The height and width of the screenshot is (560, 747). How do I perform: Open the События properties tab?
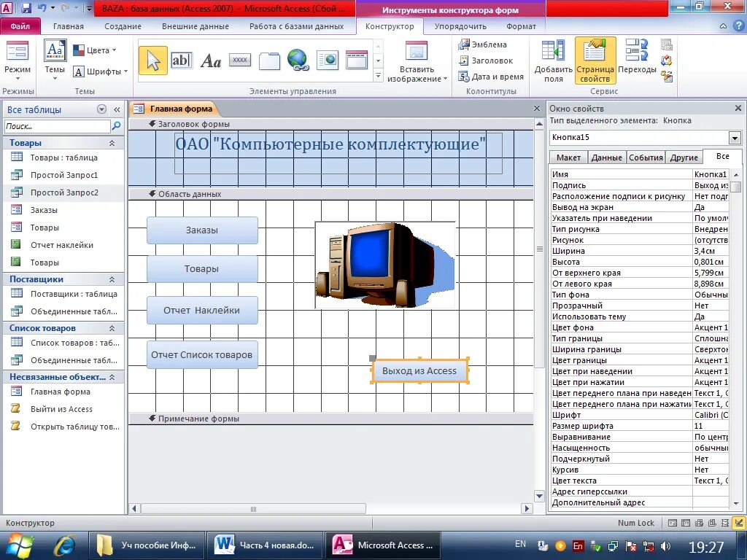click(646, 157)
